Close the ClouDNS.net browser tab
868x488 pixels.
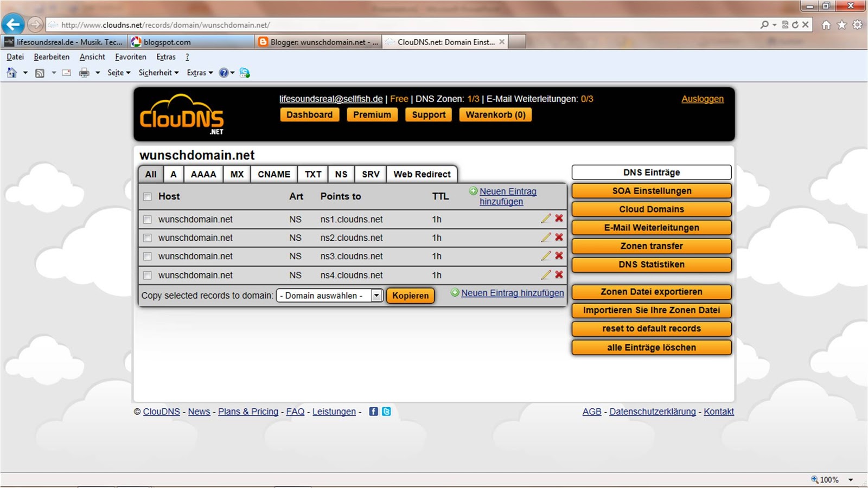[x=502, y=42]
